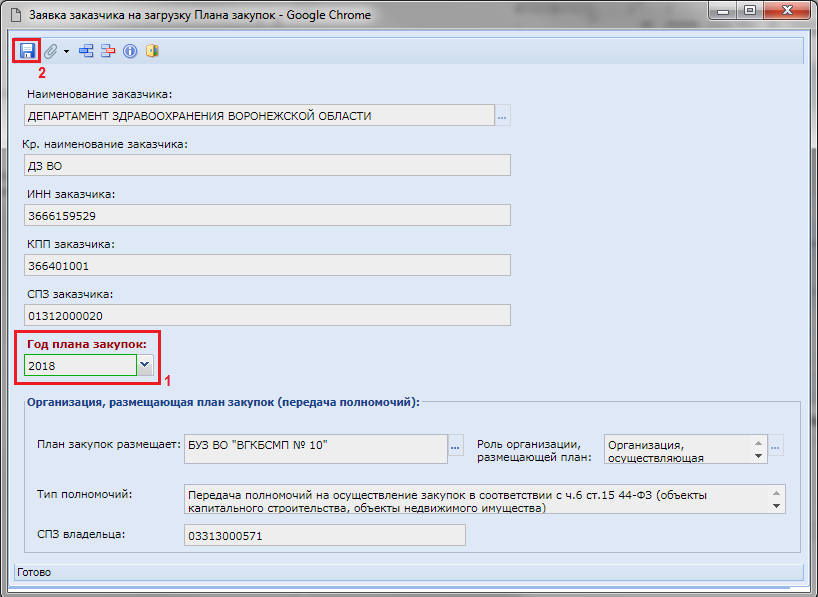Screen dimensions: 818x597
Task: Click the blue hierarchy tree toolbar icon
Action: (x=87, y=51)
